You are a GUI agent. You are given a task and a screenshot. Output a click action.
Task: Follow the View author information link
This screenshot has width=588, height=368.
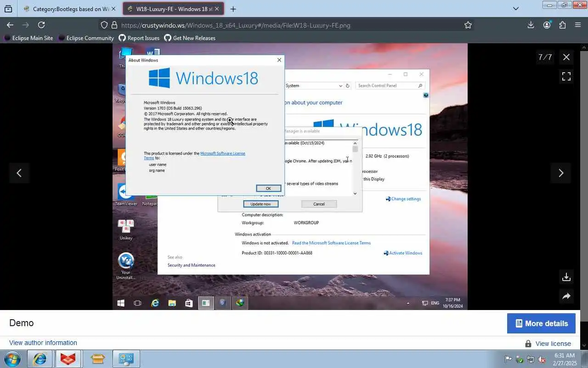(43, 343)
